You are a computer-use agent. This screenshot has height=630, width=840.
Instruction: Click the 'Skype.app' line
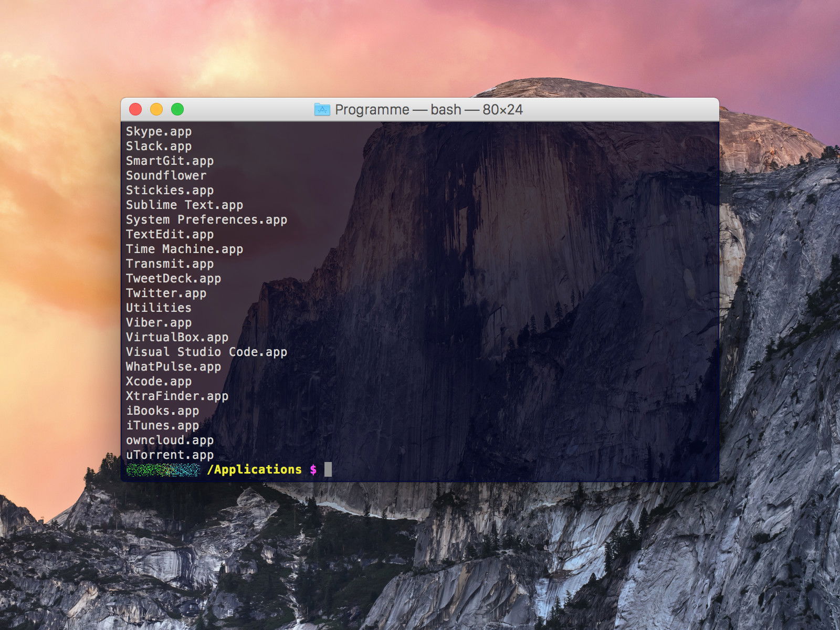pos(159,132)
